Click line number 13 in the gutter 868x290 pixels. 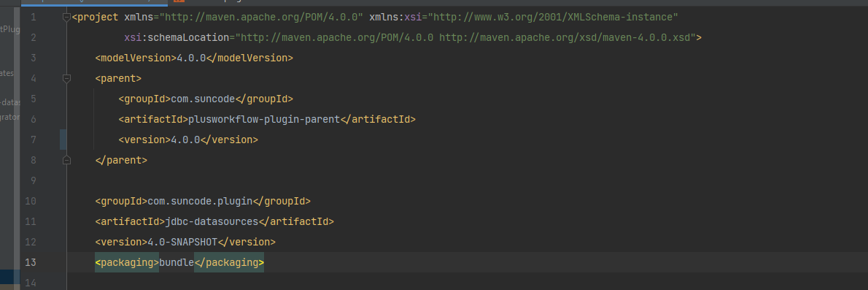coord(31,262)
